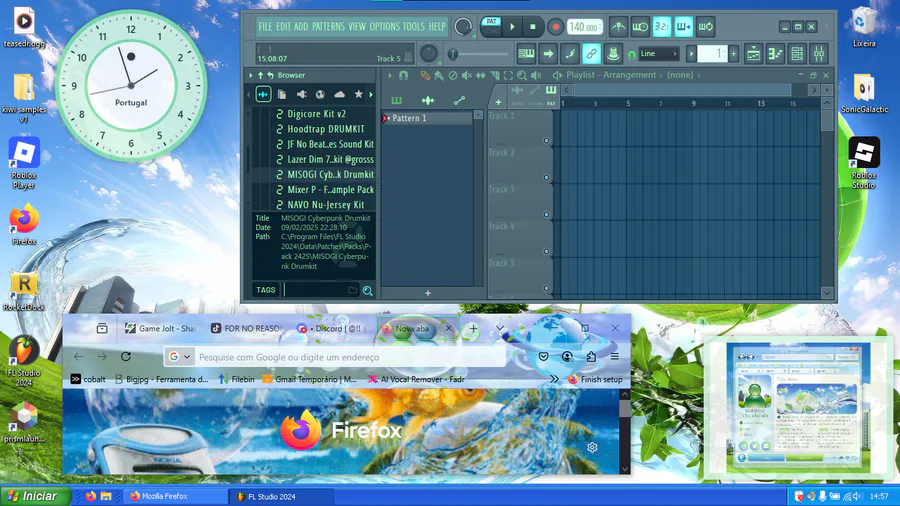The height and width of the screenshot is (506, 900).
Task: Click Finish setup in Firefox
Action: click(x=595, y=379)
